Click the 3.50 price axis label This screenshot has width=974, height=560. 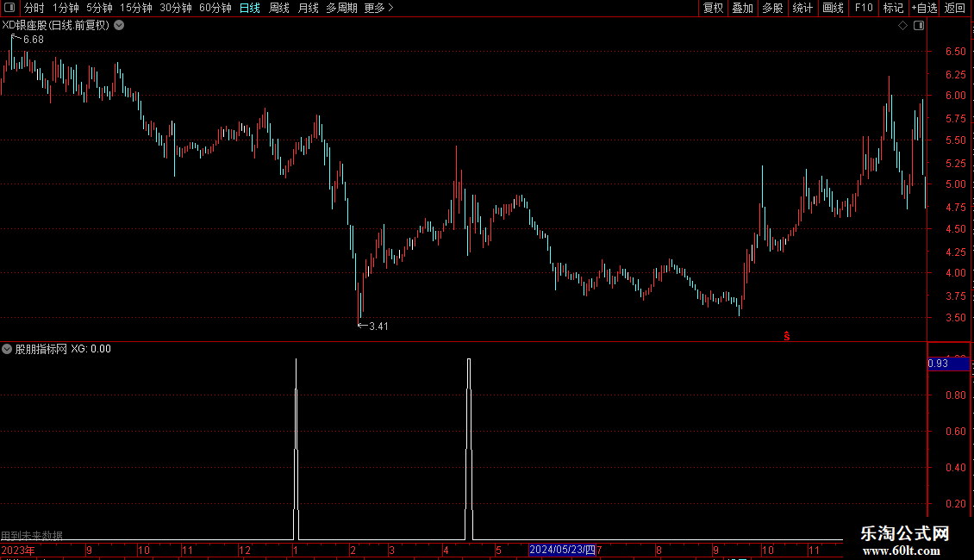[x=955, y=318]
